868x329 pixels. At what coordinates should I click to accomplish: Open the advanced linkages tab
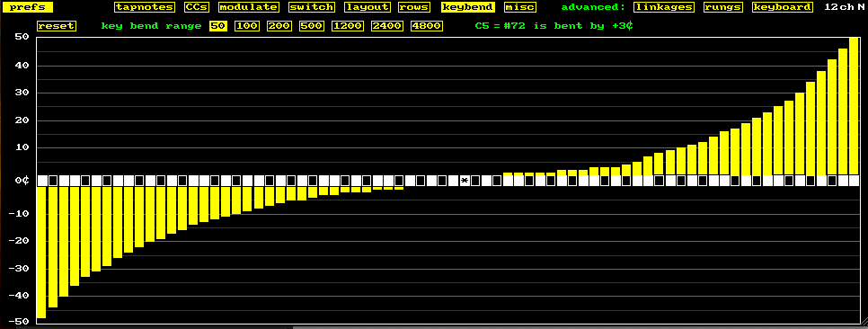click(664, 7)
